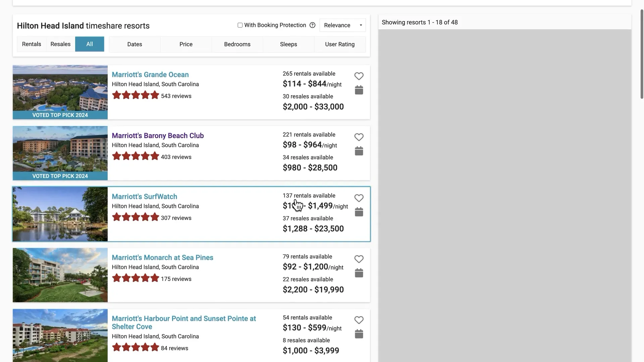
Task: Save Marriott's SurfWatch with heart icon
Action: [359, 198]
